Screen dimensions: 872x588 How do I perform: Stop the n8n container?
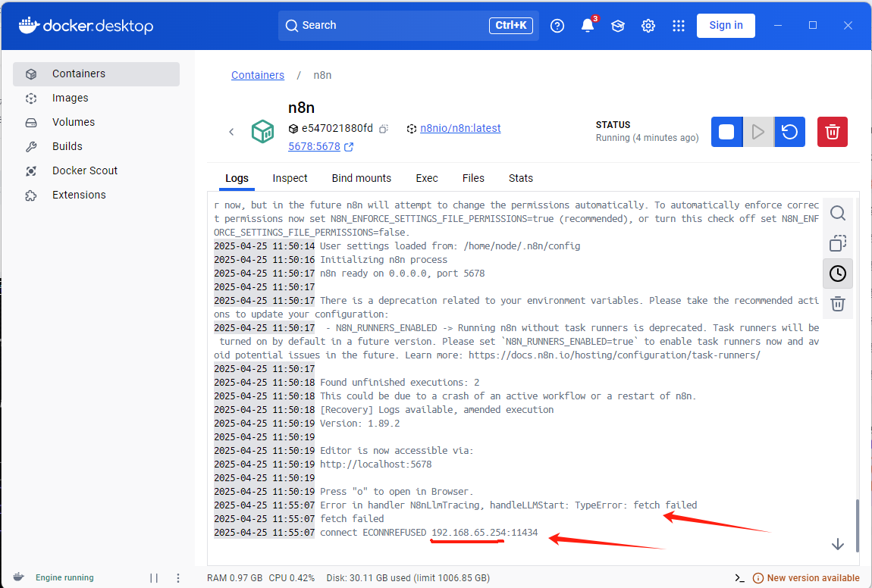pyautogui.click(x=726, y=132)
